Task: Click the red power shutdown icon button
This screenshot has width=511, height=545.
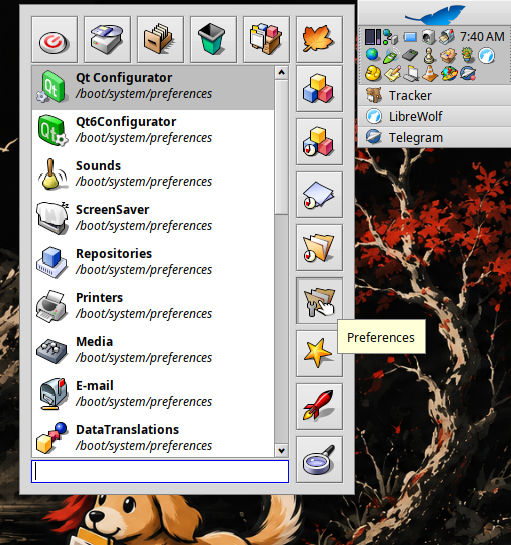Action: (54, 39)
